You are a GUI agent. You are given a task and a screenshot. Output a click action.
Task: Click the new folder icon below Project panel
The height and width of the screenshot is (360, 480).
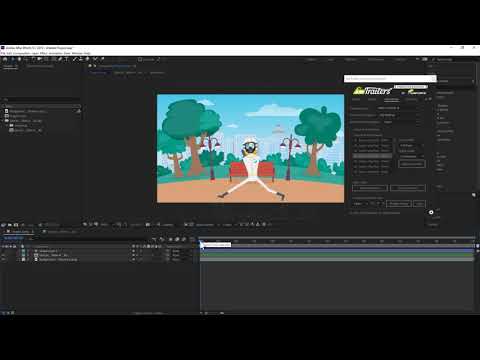click(x=10, y=225)
